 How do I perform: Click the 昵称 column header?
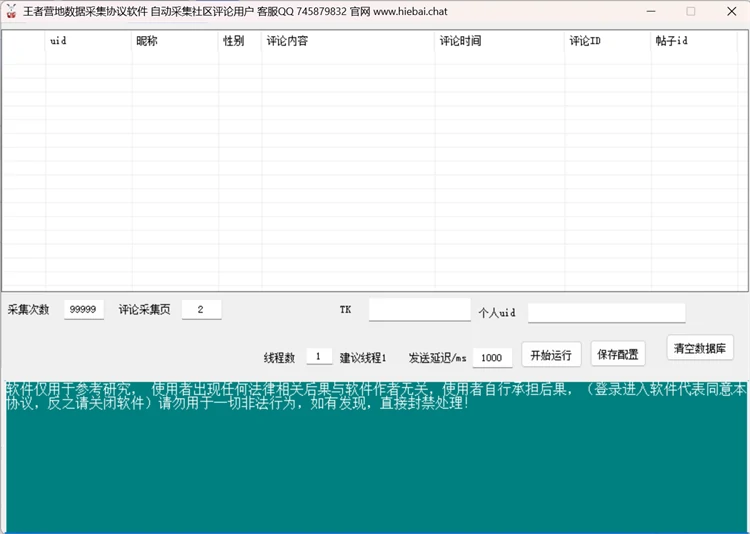coord(175,41)
